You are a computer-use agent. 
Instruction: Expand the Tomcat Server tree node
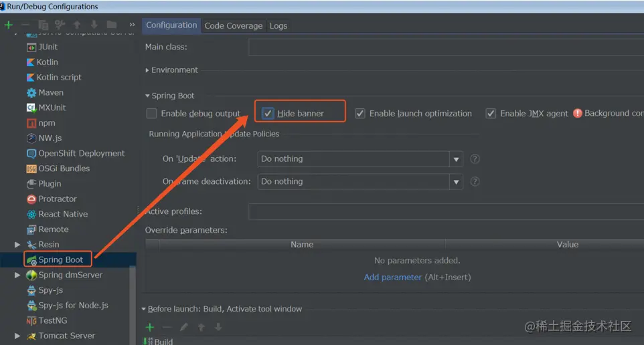pos(17,336)
